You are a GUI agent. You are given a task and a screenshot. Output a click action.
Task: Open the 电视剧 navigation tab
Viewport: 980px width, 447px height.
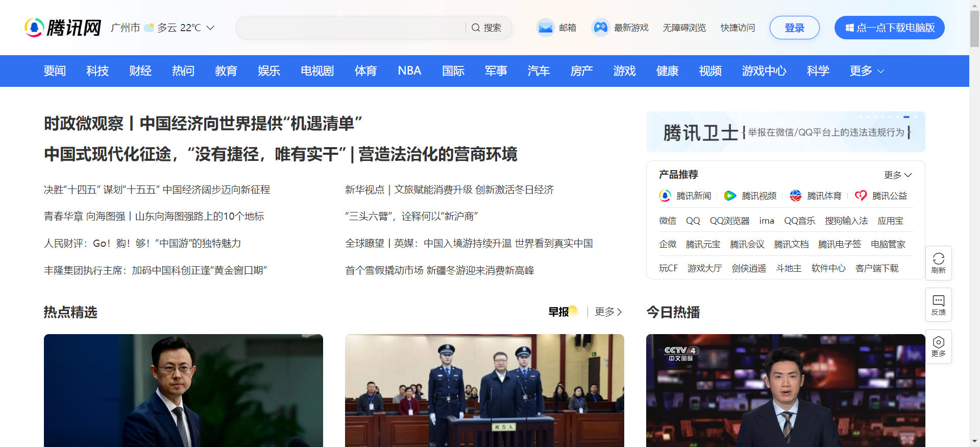click(x=317, y=71)
